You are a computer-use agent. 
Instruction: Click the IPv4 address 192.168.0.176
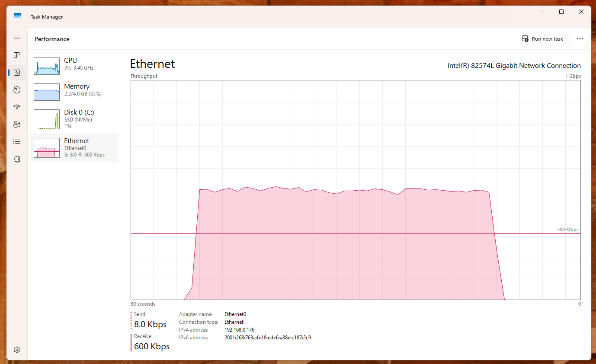(239, 330)
